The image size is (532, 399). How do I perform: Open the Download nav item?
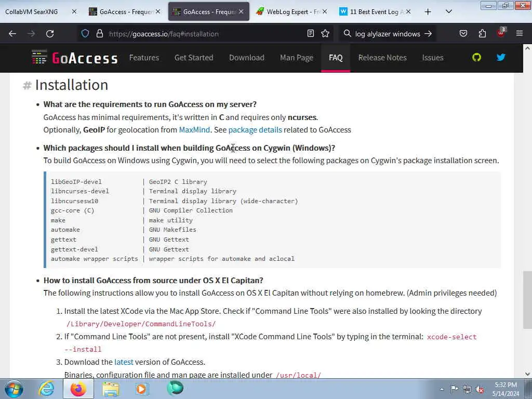247,58
